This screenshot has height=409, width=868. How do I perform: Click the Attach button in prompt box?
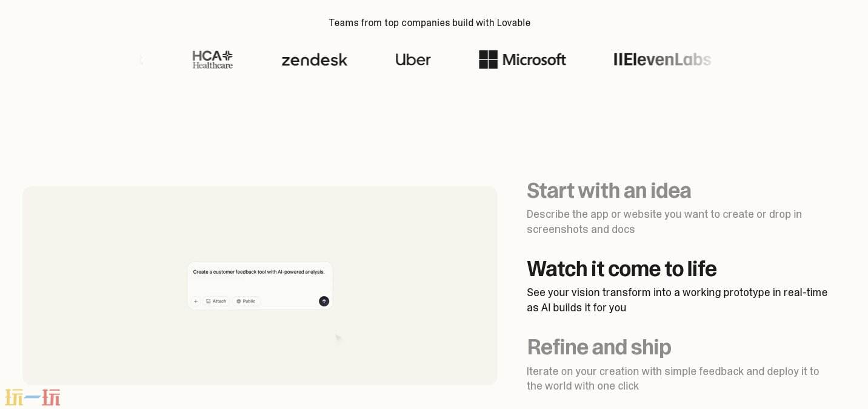coord(216,301)
